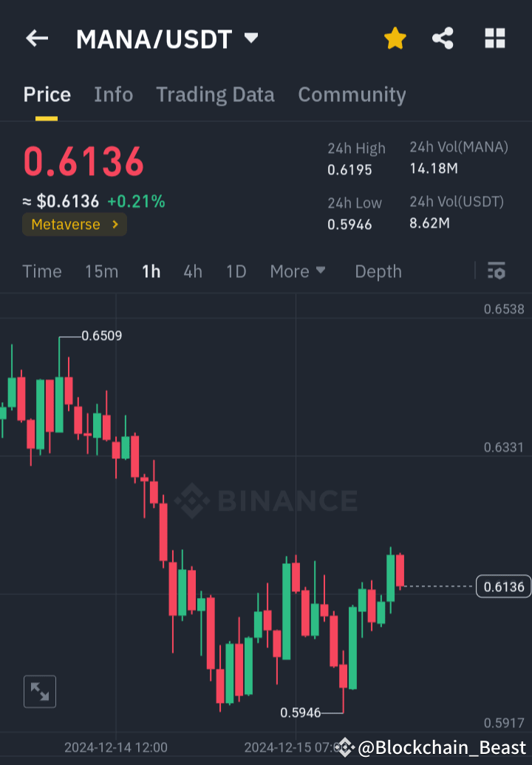Select the Depth view
532x765 pixels.
pos(378,271)
